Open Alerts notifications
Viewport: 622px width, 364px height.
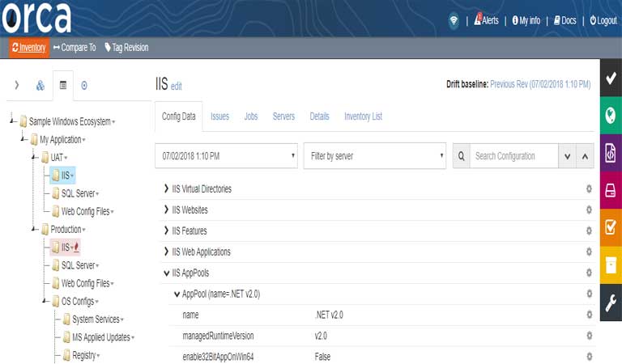pyautogui.click(x=486, y=19)
